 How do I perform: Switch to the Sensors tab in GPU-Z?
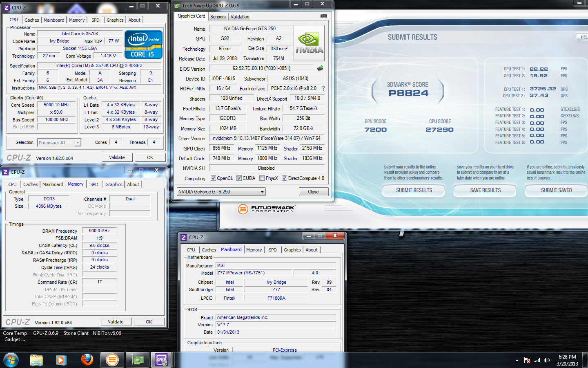218,17
